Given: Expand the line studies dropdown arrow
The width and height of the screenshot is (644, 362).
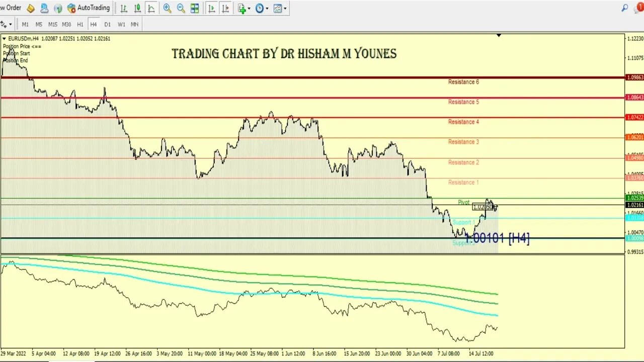Looking at the screenshot, I should [10, 24].
